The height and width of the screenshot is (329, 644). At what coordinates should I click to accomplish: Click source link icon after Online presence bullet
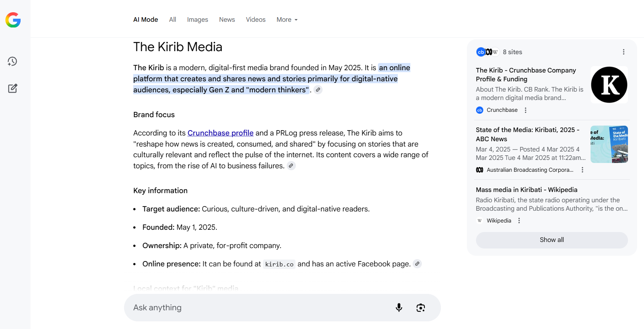[x=417, y=264]
